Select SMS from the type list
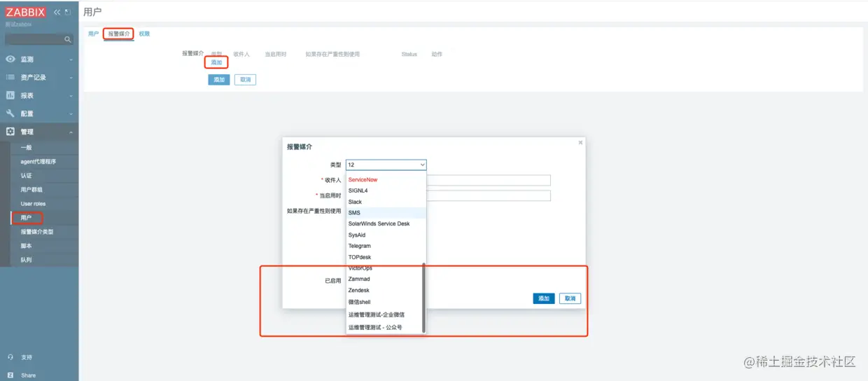 [x=386, y=213]
